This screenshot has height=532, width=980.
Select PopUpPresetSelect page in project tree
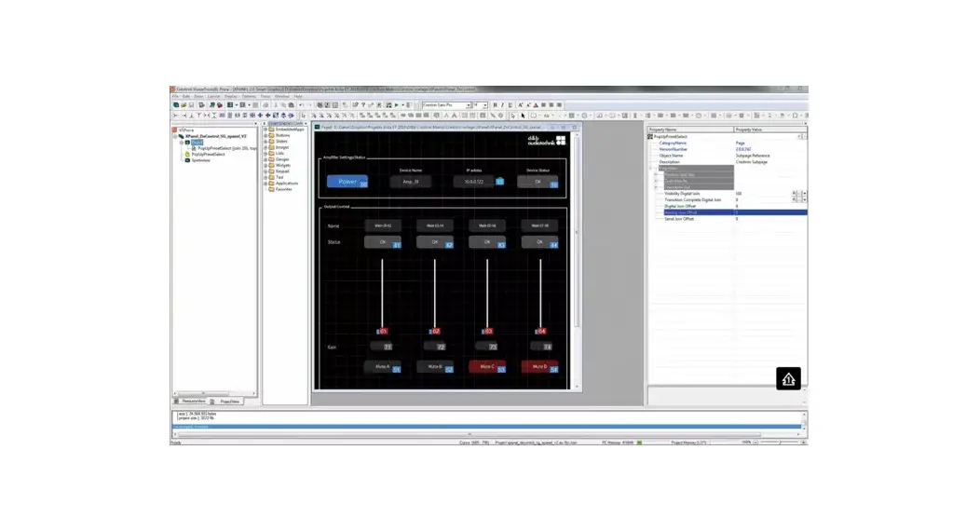208,154
